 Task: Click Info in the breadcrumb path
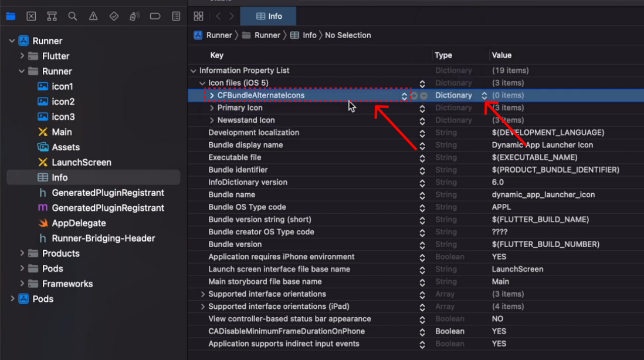pyautogui.click(x=303, y=35)
